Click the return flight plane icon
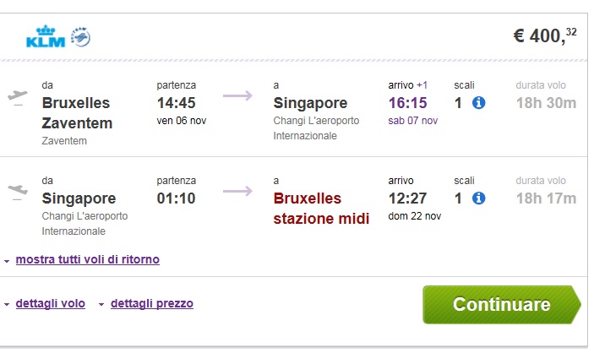 pyautogui.click(x=18, y=191)
